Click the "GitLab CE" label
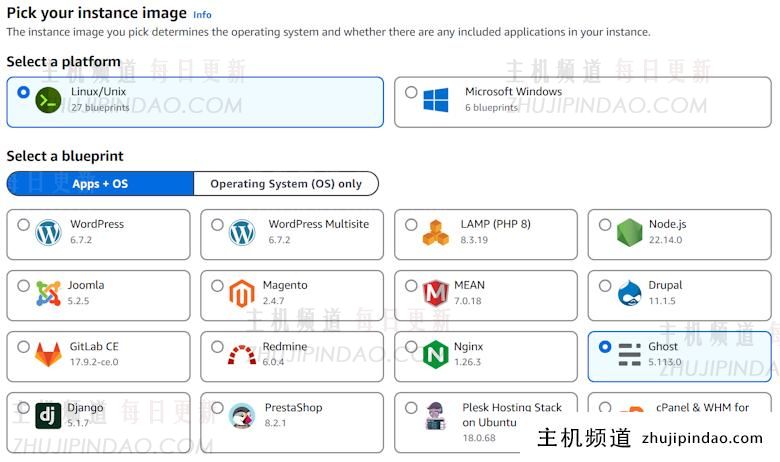This screenshot has height=462, width=780. [94, 346]
